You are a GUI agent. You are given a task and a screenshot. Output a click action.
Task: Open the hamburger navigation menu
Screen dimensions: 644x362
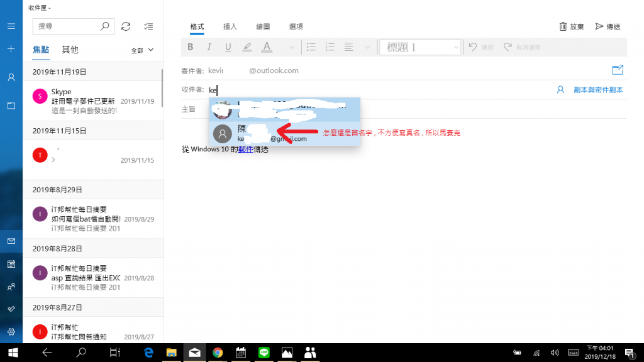pos(11,26)
